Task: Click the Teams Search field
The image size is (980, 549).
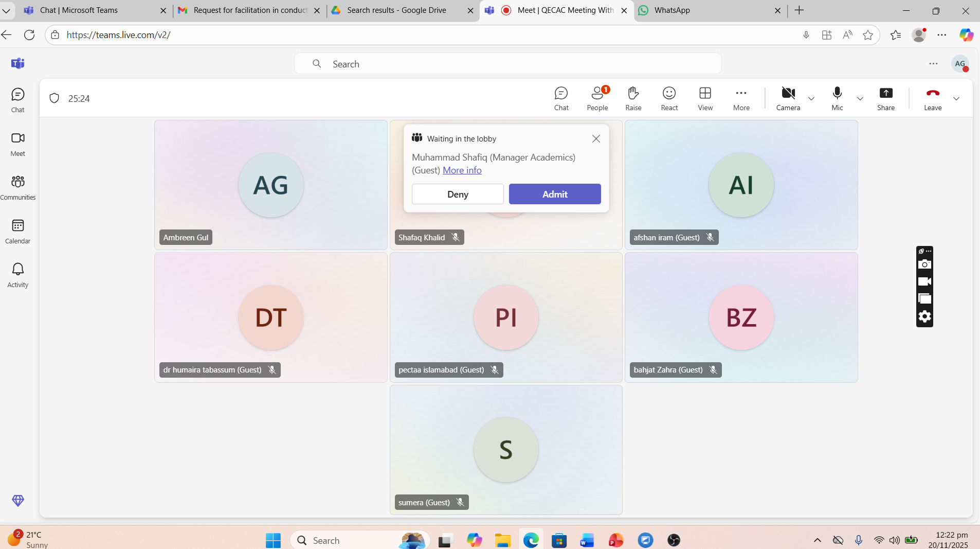Action: [x=507, y=64]
